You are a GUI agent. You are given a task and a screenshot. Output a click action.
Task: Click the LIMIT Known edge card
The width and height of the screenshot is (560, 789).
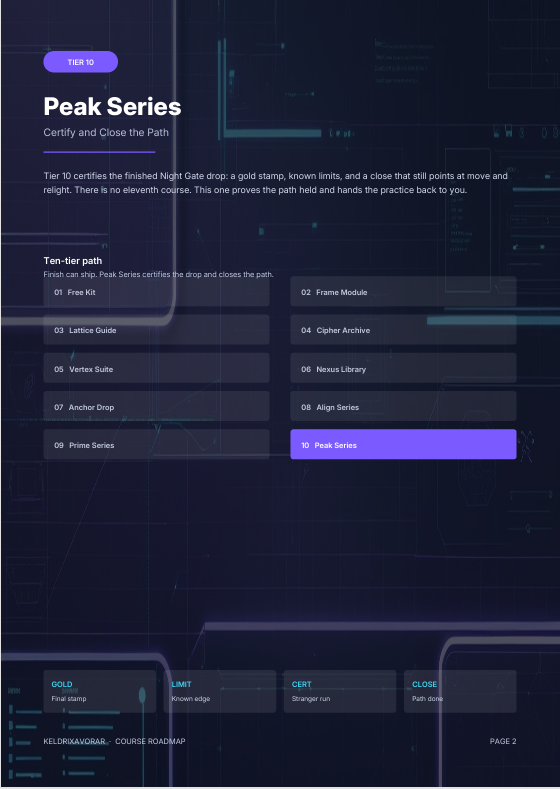tap(220, 691)
